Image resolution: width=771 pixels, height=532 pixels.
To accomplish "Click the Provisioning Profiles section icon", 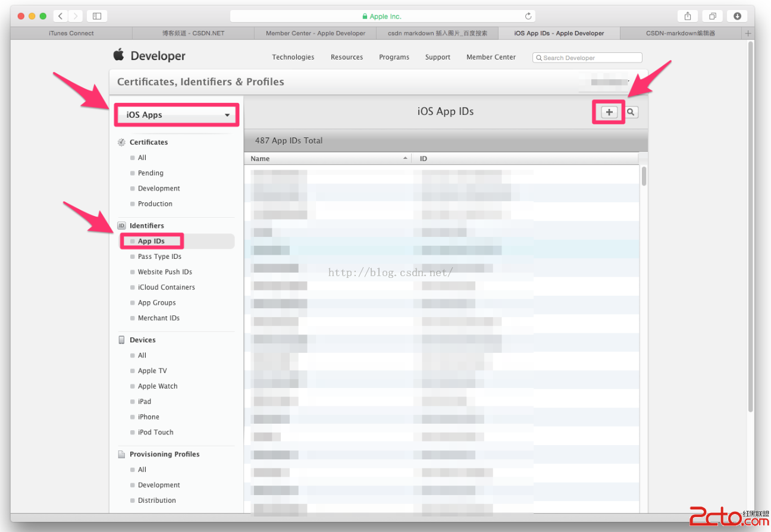I will pyautogui.click(x=122, y=454).
